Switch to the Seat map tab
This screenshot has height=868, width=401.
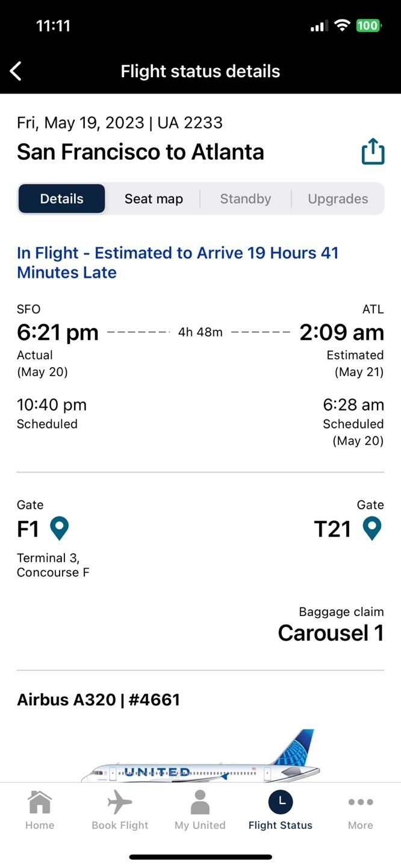(x=154, y=198)
